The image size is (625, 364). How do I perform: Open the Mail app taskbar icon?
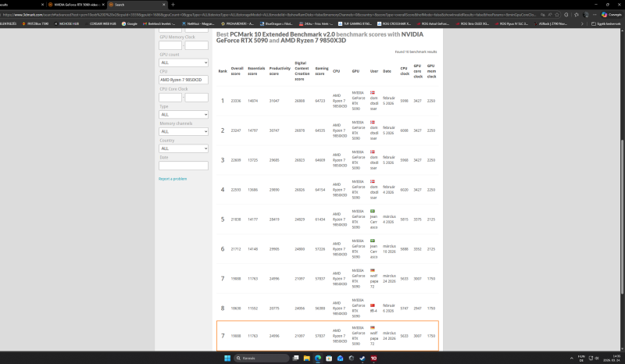point(340,358)
